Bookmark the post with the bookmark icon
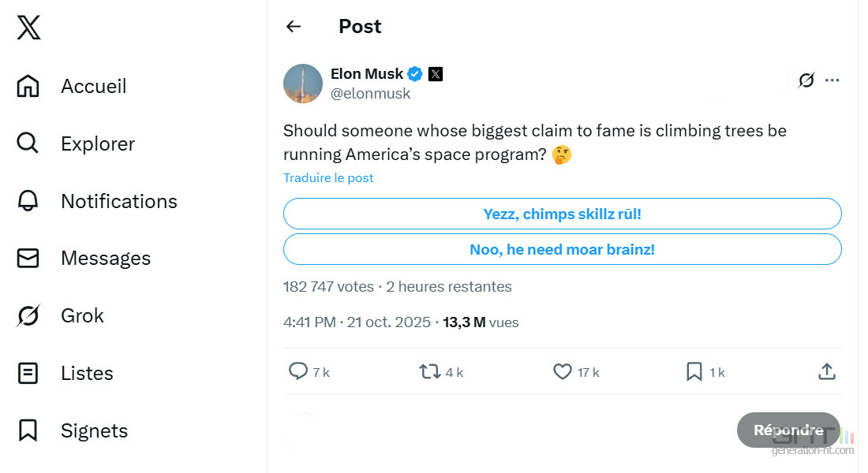 click(694, 371)
